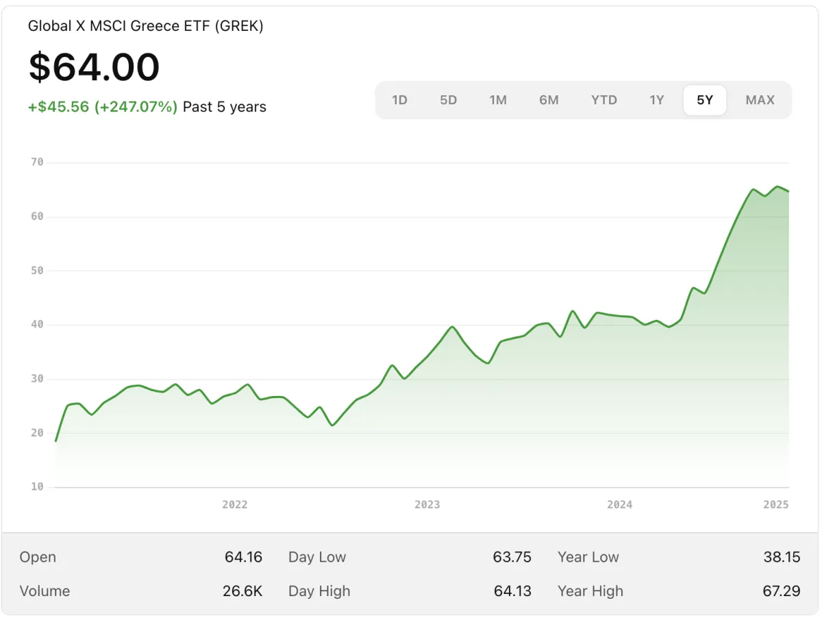This screenshot has width=822, height=644.
Task: Click the Year Low value 38.15
Action: point(782,557)
